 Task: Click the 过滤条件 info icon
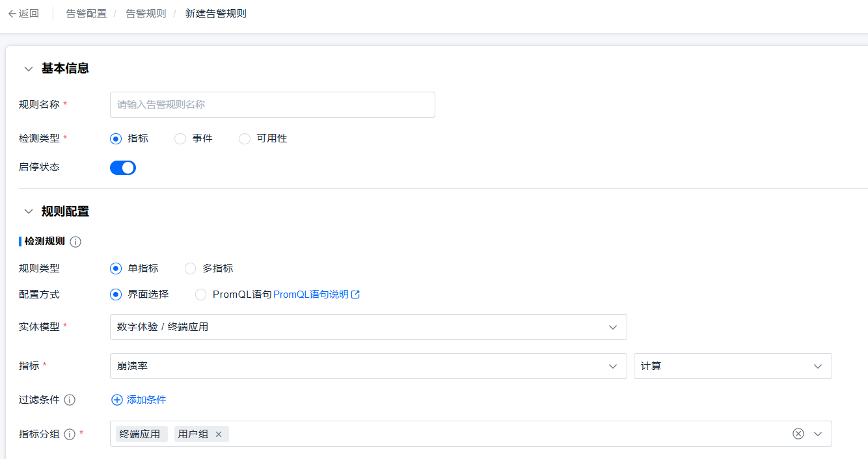coord(70,400)
